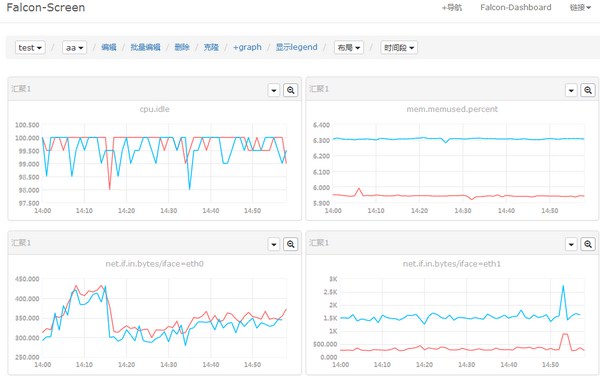The height and width of the screenshot is (376, 600).
Task: Select the net.if.in.bytes/iface=eth1 chart title
Action: pyautogui.click(x=452, y=264)
